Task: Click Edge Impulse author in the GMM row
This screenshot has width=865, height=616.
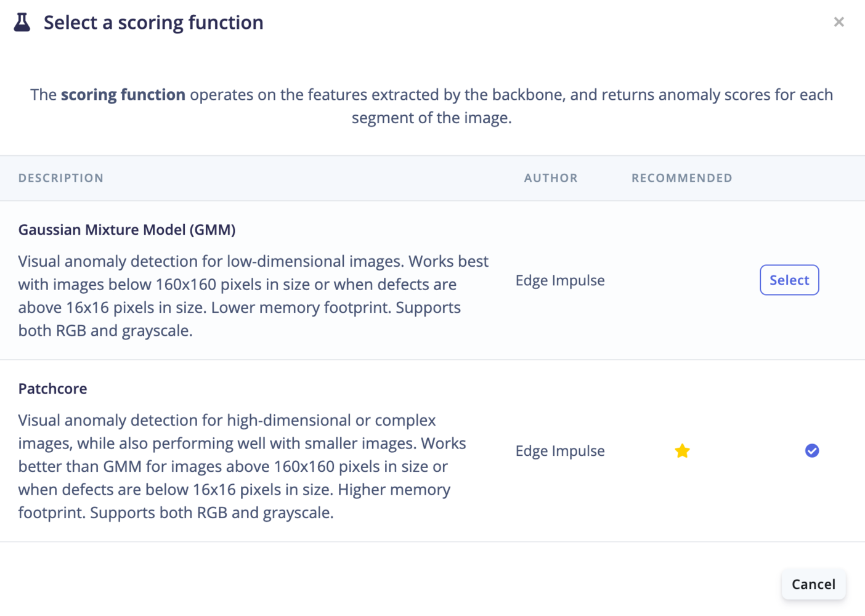Action: point(560,280)
